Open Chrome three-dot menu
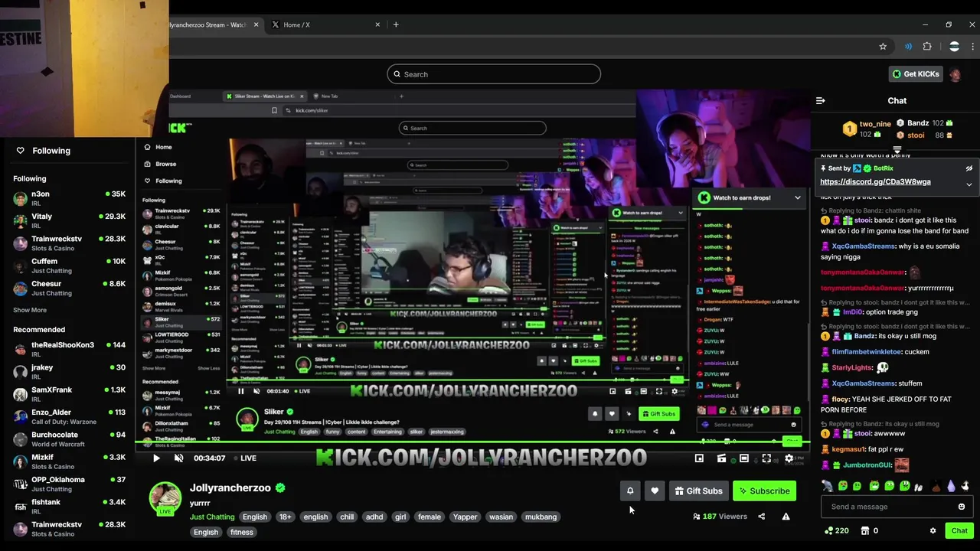Image resolution: width=980 pixels, height=551 pixels. coord(972,47)
